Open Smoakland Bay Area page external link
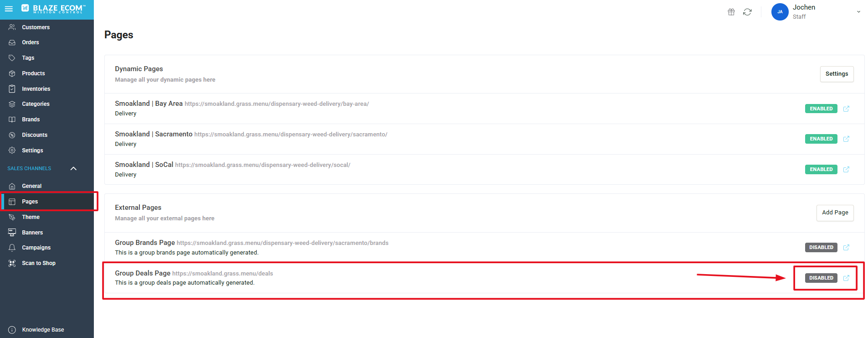This screenshot has height=338, width=868. tap(846, 109)
